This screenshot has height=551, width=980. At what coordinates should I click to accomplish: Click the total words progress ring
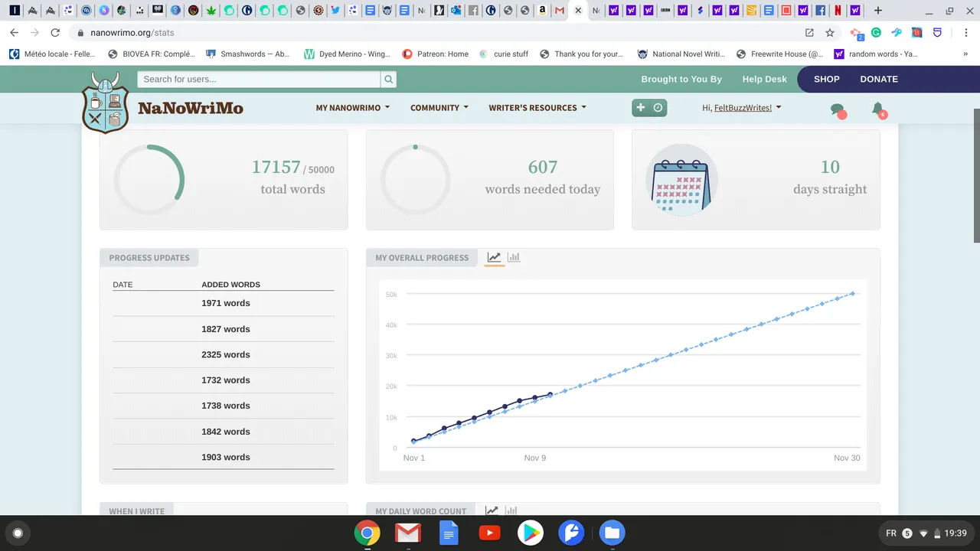pos(149,179)
